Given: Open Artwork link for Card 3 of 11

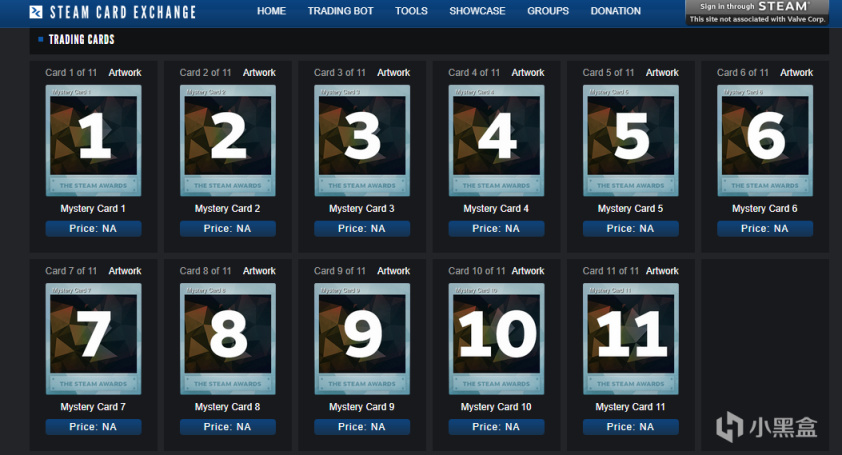Looking at the screenshot, I should point(393,73).
